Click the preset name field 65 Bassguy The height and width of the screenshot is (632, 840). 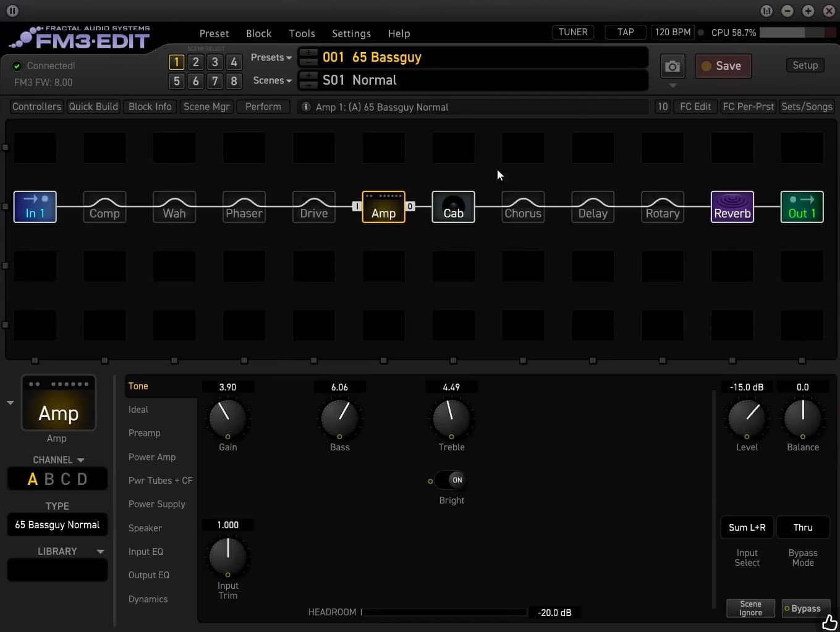473,57
